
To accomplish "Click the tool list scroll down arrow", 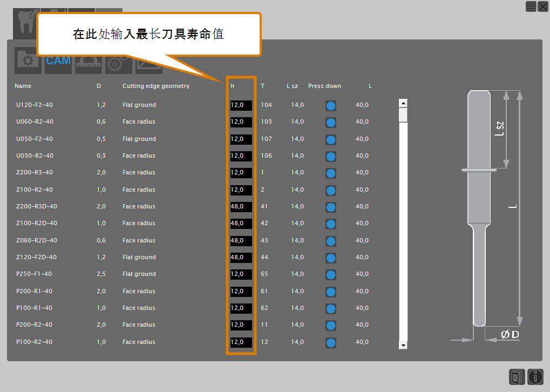I will click(403, 346).
